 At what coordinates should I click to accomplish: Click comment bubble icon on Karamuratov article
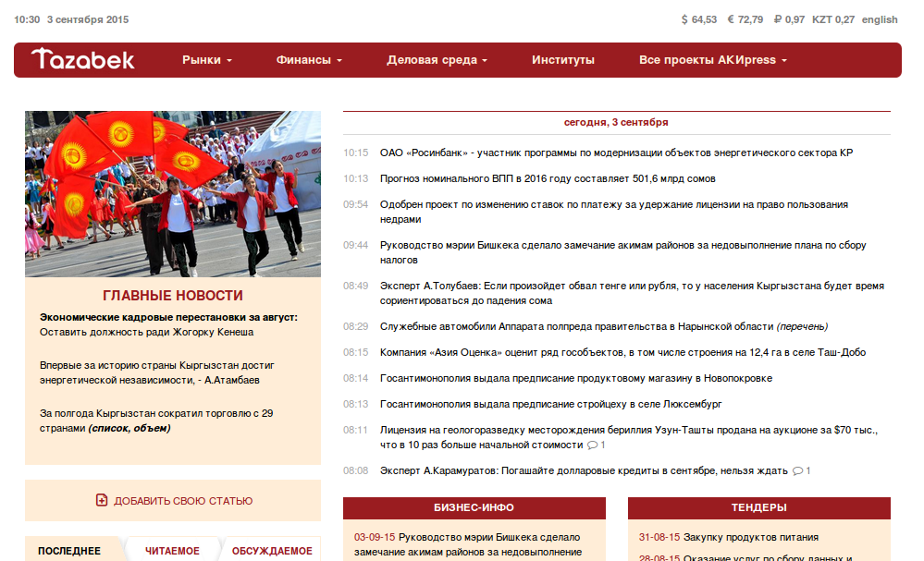click(797, 471)
